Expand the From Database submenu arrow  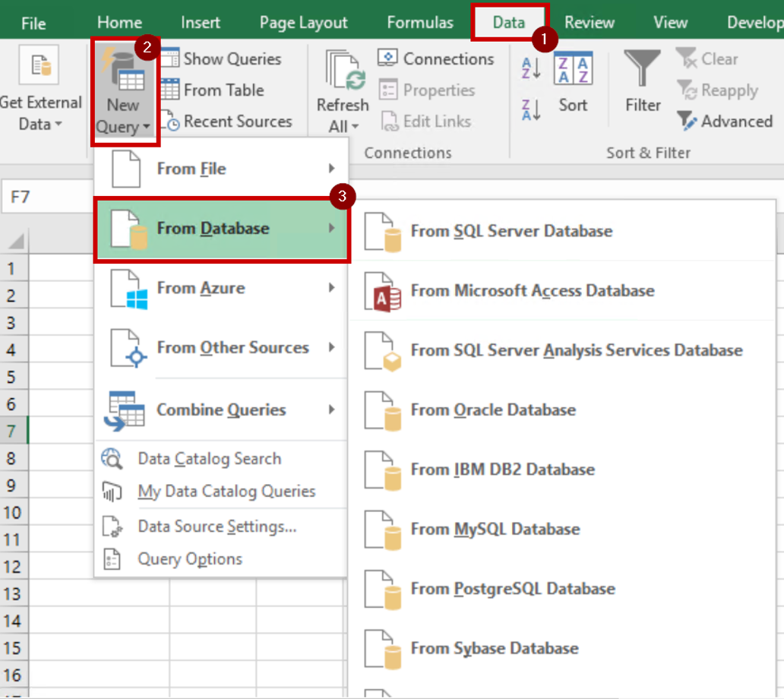point(331,228)
